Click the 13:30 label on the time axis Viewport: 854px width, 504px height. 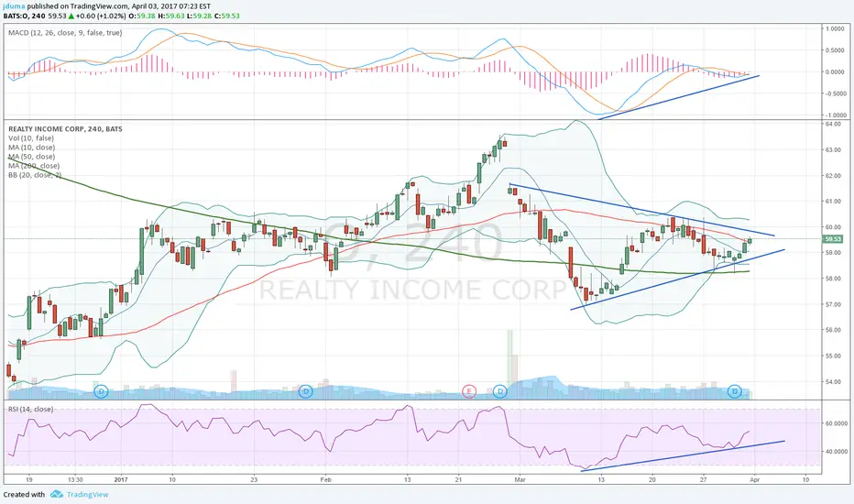75,480
